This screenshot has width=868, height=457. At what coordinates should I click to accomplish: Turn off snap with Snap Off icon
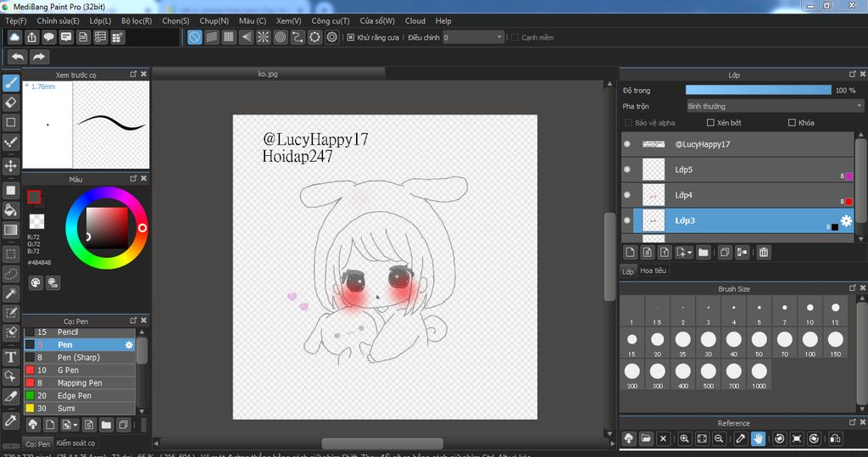pyautogui.click(x=194, y=37)
